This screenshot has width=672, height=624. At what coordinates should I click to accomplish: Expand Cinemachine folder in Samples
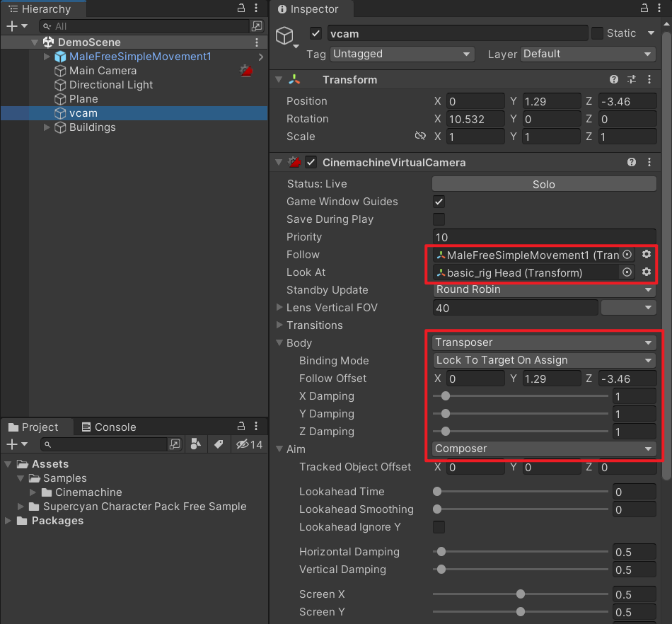pos(33,492)
